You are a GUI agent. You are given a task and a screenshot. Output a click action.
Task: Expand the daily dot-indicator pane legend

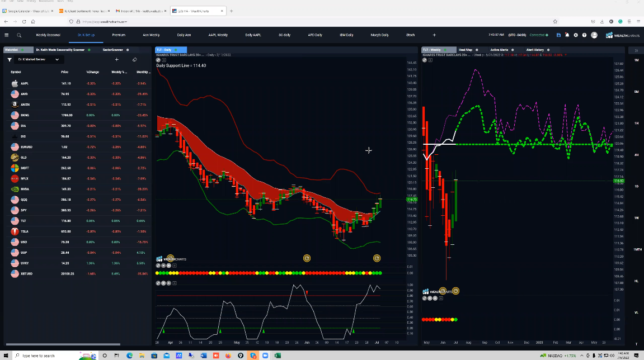(x=175, y=266)
